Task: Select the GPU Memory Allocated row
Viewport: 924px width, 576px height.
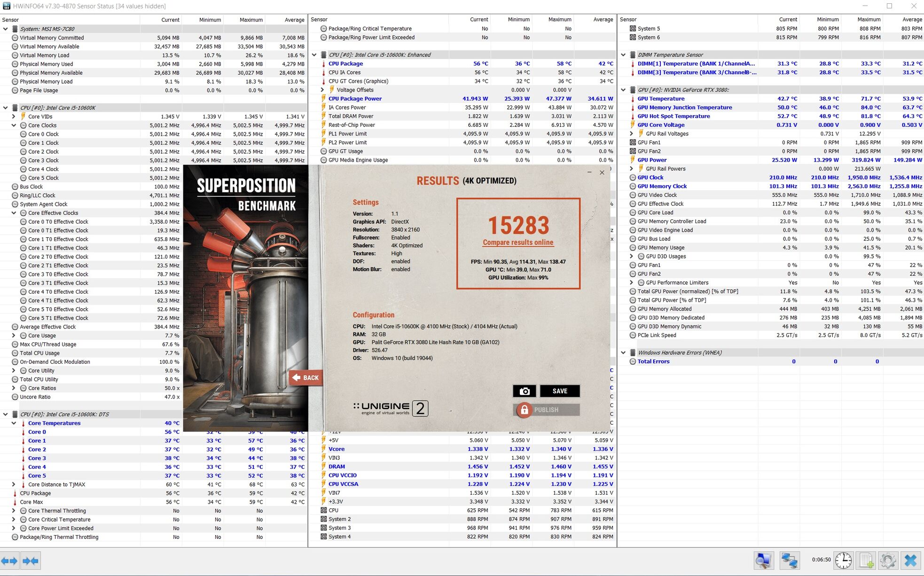Action: click(771, 309)
